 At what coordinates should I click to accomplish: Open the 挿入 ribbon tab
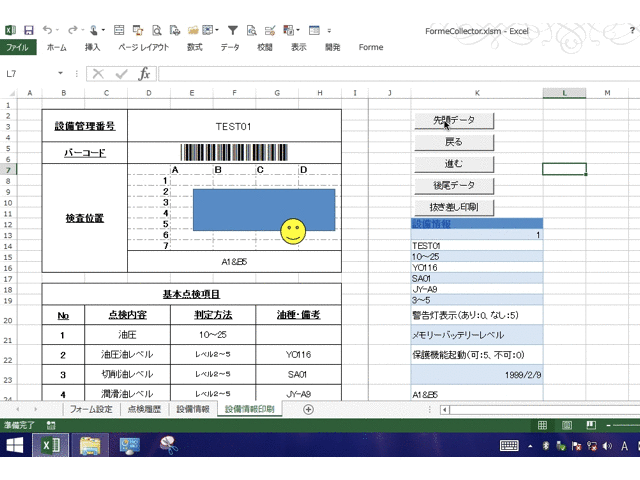pos(92,47)
